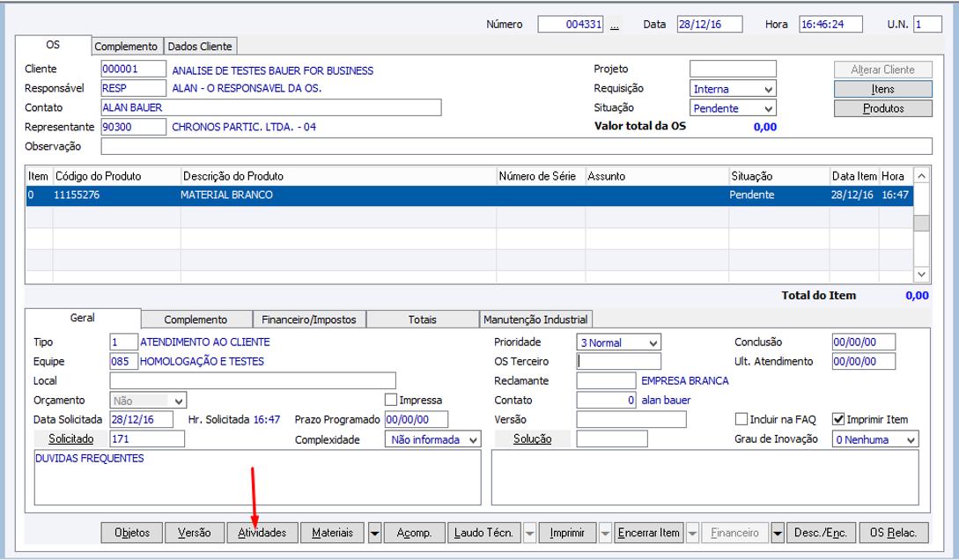The height and width of the screenshot is (560, 959).
Task: Open the Financeiro/Impostos tab
Action: 309,320
